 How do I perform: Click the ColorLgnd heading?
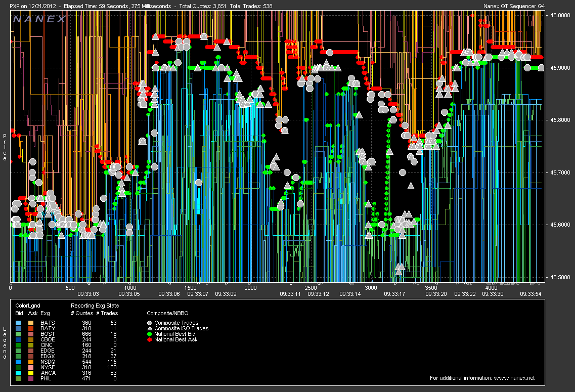[x=27, y=306]
